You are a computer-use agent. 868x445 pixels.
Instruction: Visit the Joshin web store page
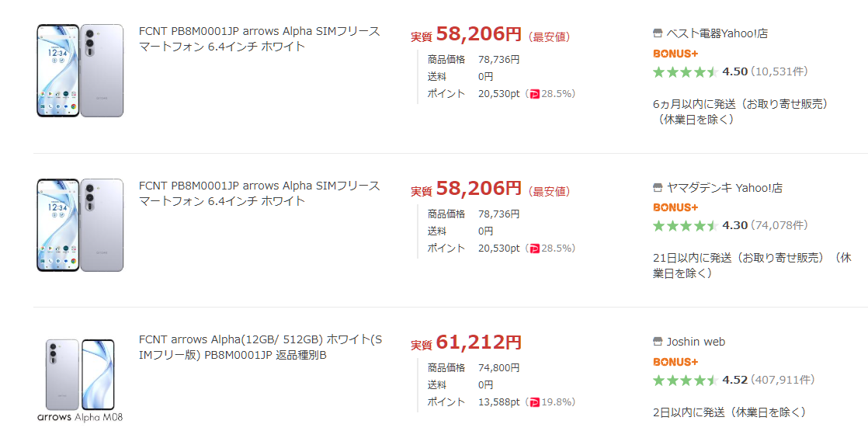696,341
